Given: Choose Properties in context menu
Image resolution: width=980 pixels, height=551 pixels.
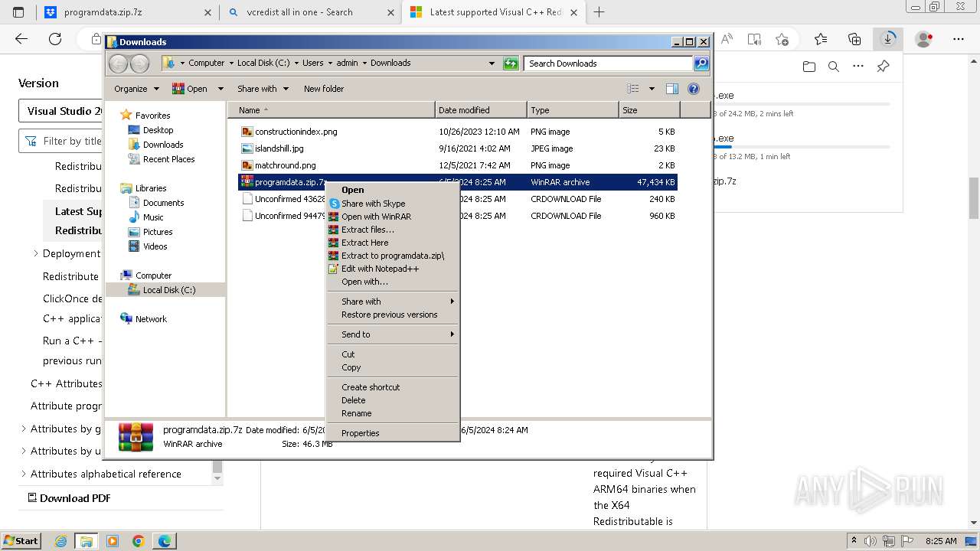Looking at the screenshot, I should click(392, 433).
